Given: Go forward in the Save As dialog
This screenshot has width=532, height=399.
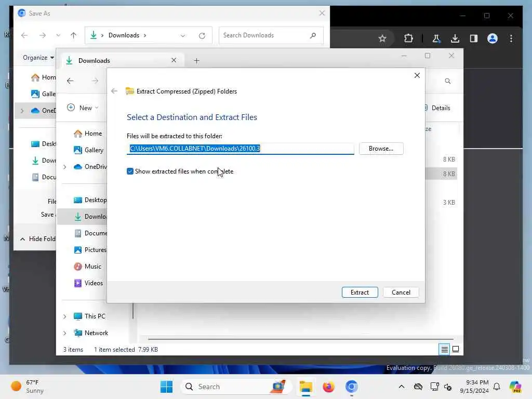Looking at the screenshot, I should tap(43, 35).
